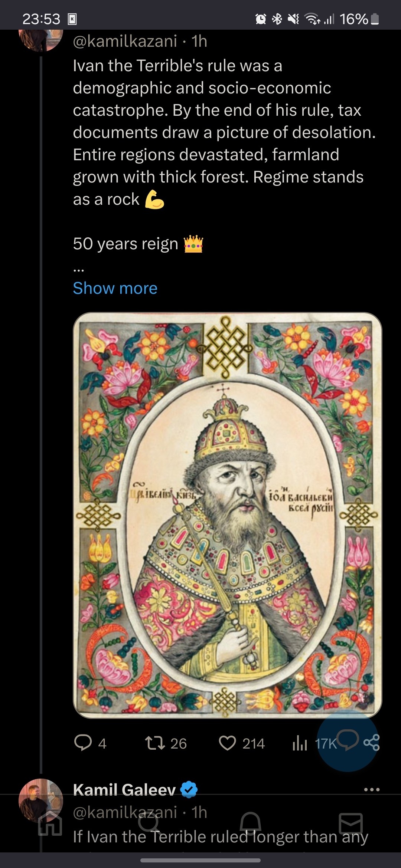
Task: Open @kamilkazani handle at top tweet
Action: pos(125,41)
